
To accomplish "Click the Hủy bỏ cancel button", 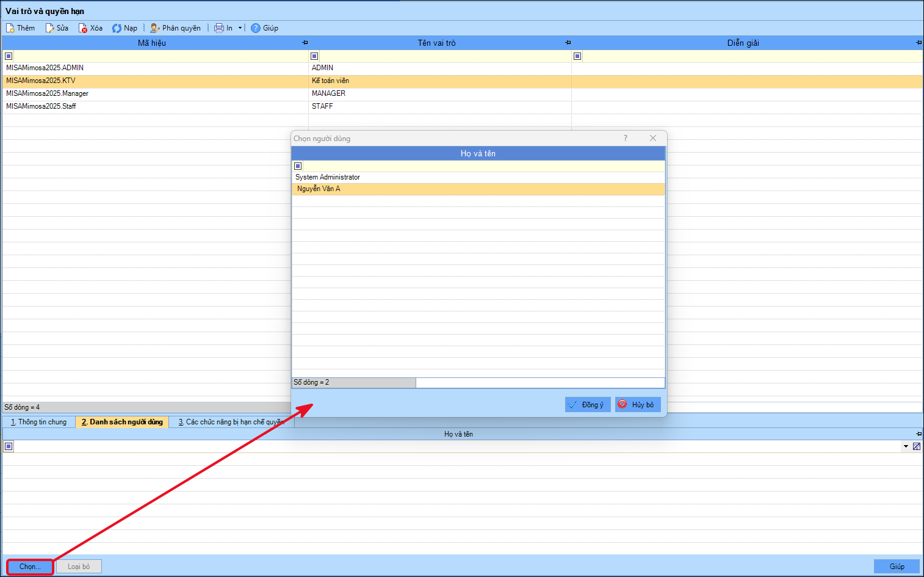I will [x=638, y=405].
